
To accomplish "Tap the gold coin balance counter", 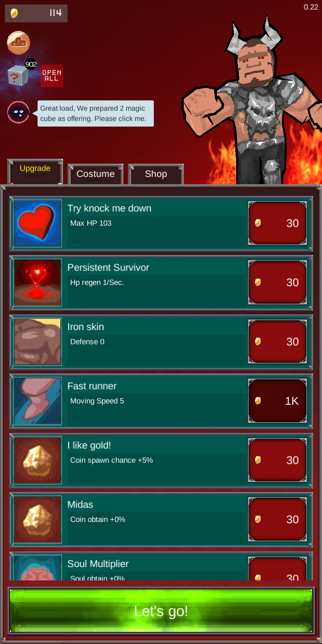I will pyautogui.click(x=36, y=13).
